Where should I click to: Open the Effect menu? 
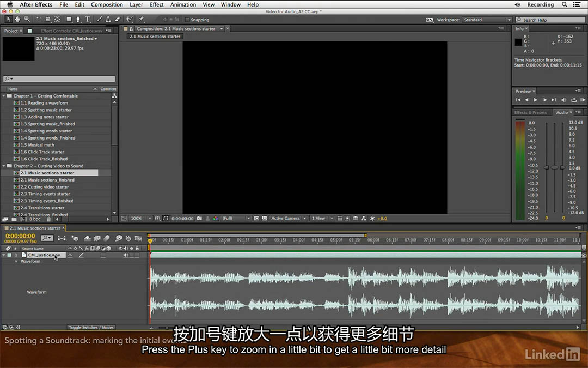pos(157,4)
